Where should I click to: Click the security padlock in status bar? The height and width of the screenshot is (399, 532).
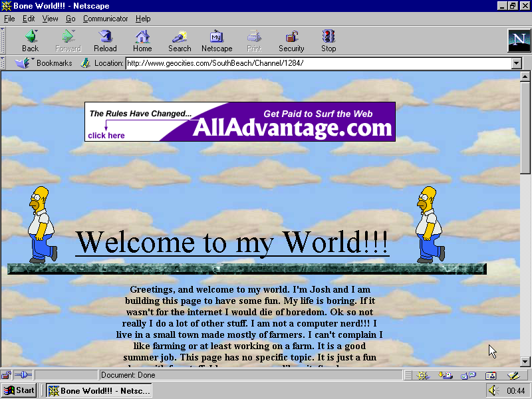(x=6, y=375)
